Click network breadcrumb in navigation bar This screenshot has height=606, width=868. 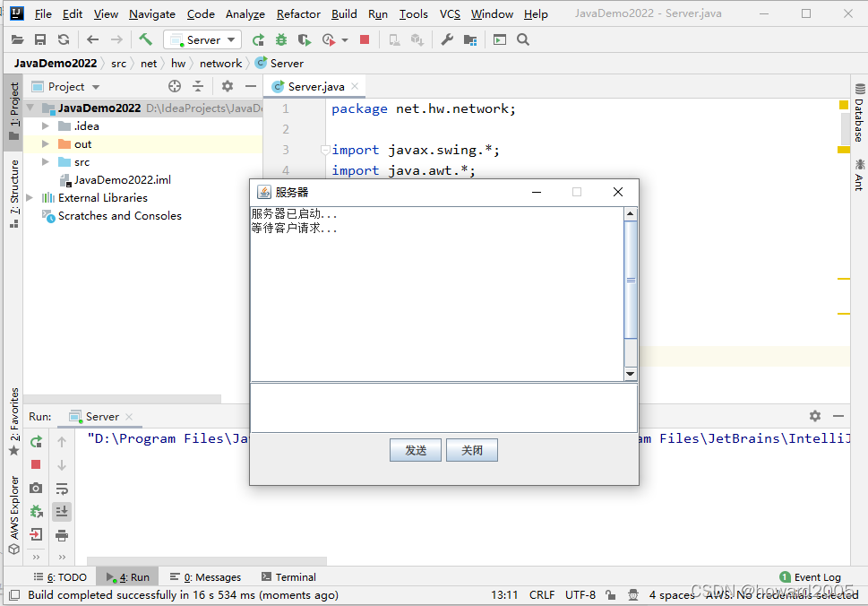(220, 63)
